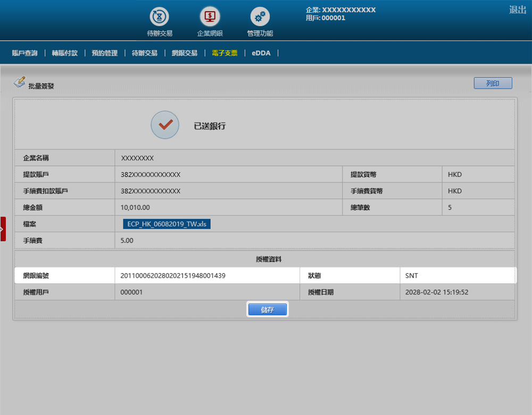Select 轉賬付款 in the navigation bar
532x415 pixels.
pos(64,53)
